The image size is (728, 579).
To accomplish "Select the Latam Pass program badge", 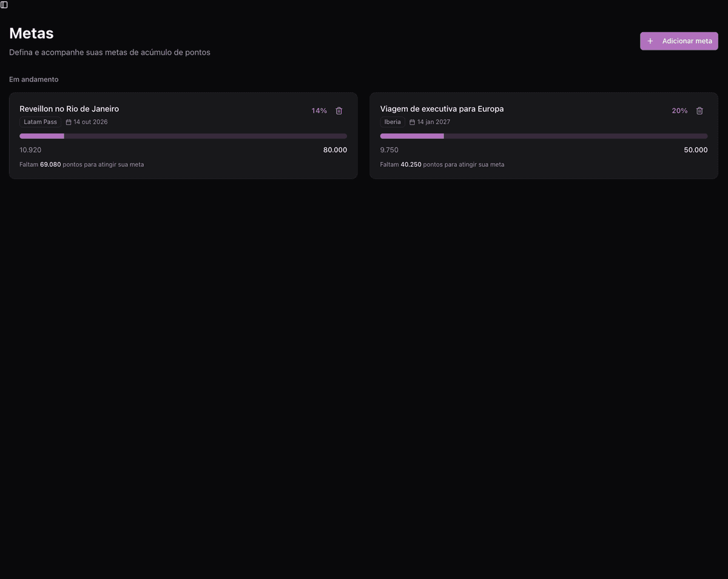I will (40, 121).
